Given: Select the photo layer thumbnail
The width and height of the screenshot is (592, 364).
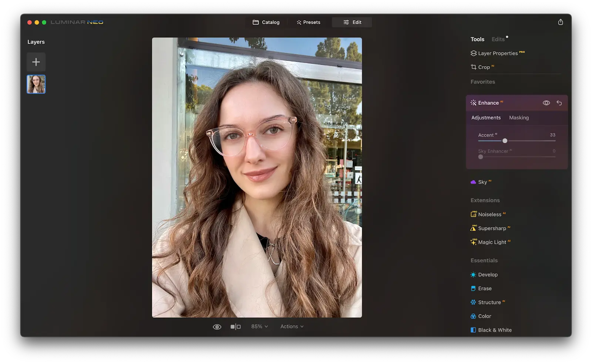Looking at the screenshot, I should point(36,84).
